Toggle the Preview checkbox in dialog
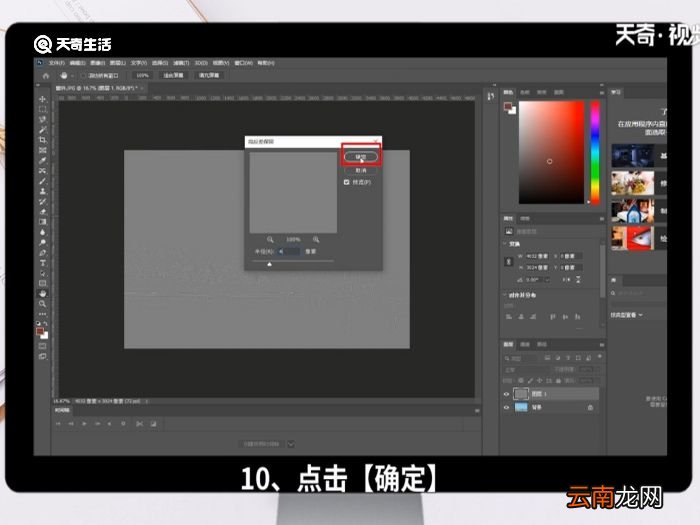The image size is (700, 525). point(346,182)
